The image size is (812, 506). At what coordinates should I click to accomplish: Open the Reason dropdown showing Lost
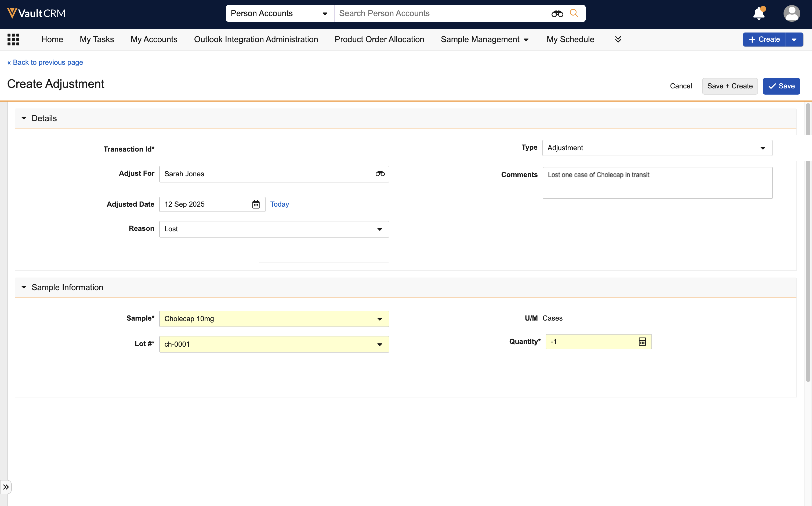pyautogui.click(x=274, y=229)
